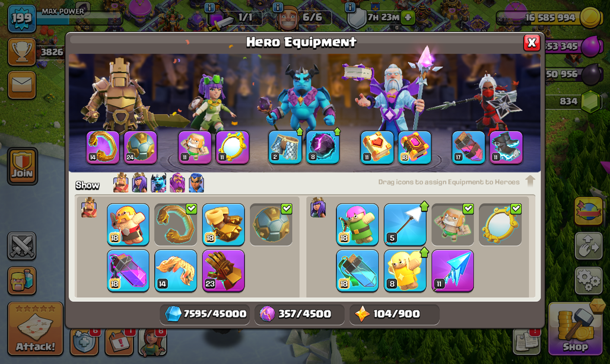
Task: Toggle Minion Prince filter in Show row
Action: [158, 183]
